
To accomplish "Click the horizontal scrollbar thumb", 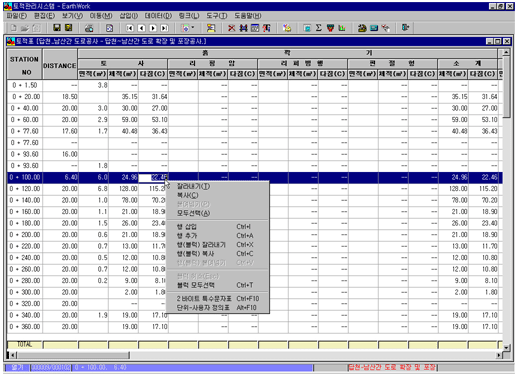I will [x=73, y=355].
